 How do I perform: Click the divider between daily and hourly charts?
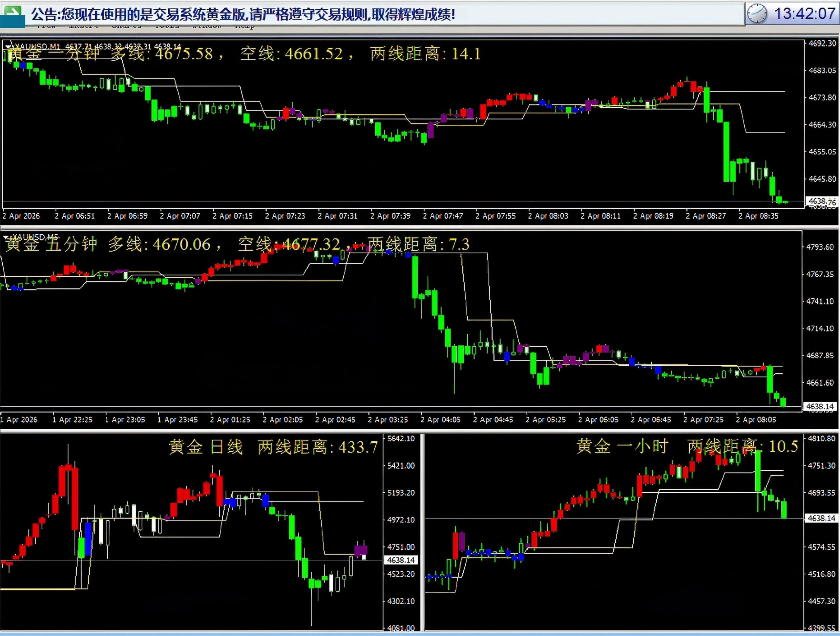pos(422,532)
